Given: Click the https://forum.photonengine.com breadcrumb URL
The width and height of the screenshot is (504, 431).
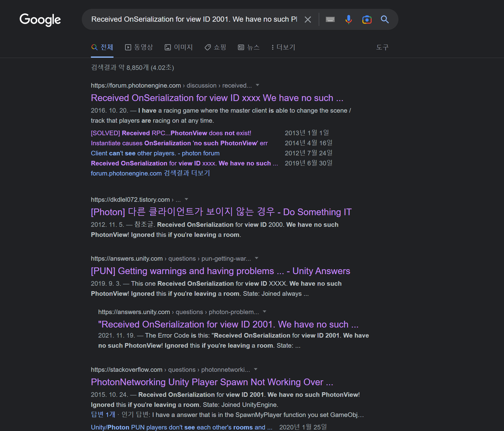Looking at the screenshot, I should click(136, 85).
